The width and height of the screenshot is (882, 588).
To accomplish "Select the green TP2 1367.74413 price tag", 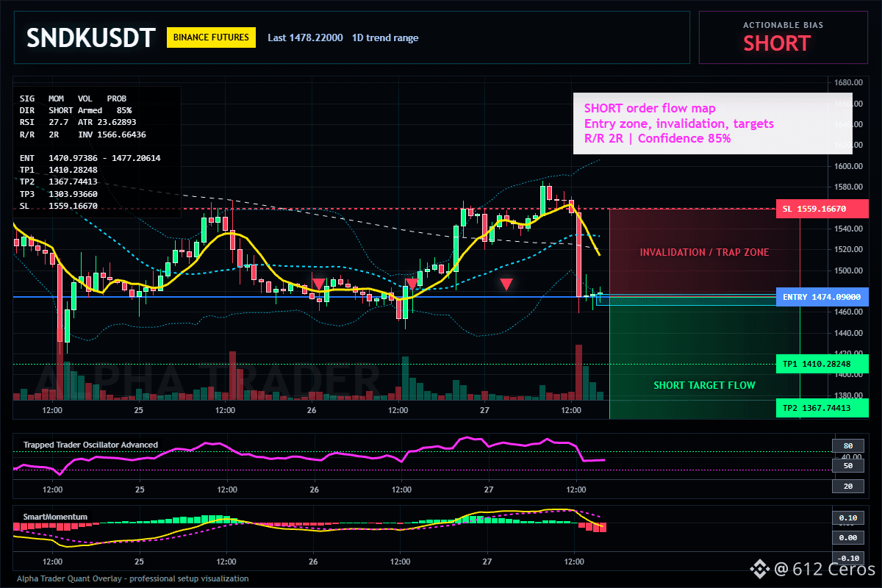I will coord(822,408).
